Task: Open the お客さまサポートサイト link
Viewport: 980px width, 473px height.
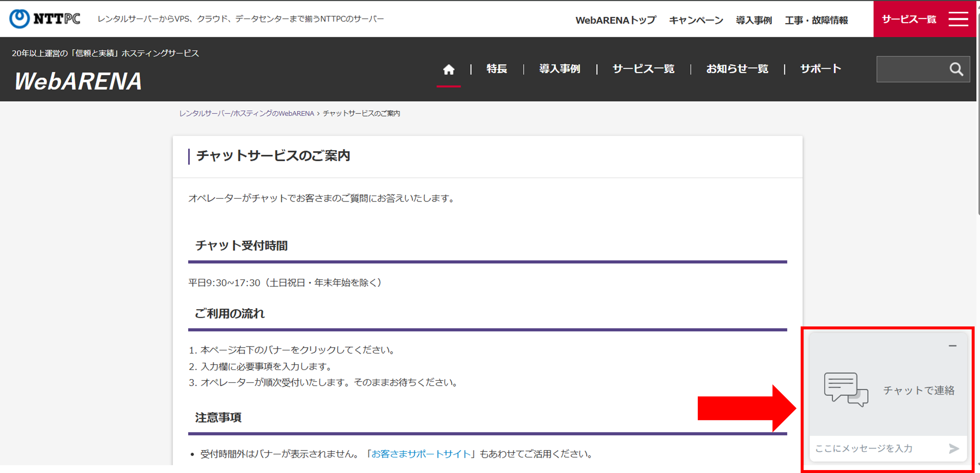Action: point(421,454)
